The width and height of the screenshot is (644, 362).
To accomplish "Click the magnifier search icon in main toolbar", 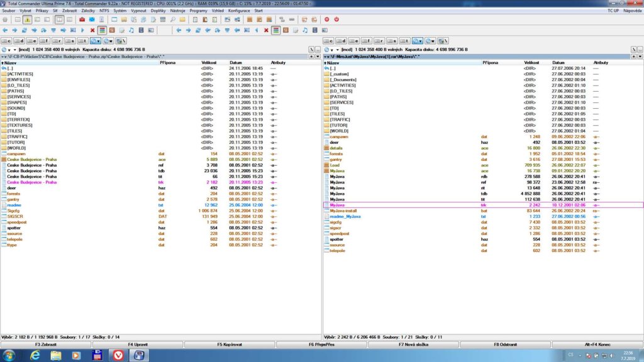I will tap(173, 19).
